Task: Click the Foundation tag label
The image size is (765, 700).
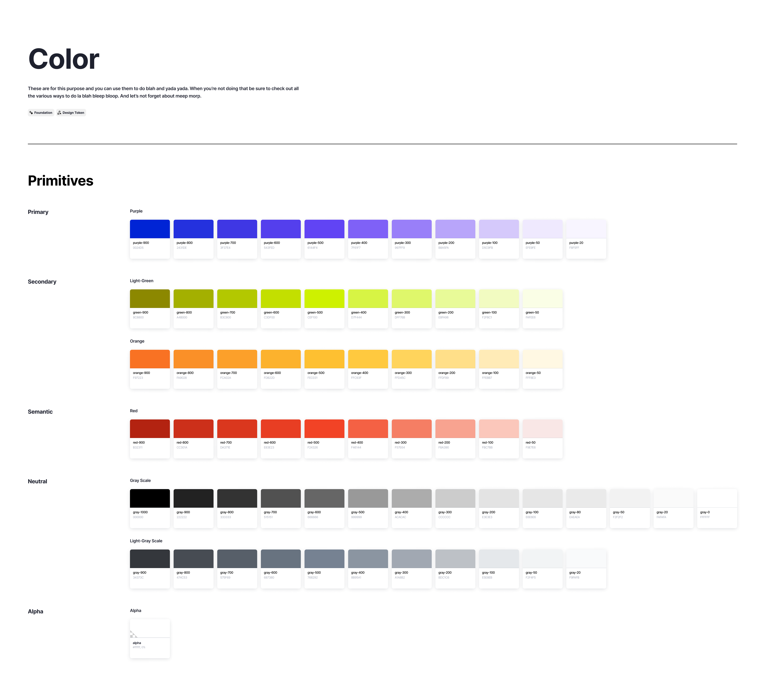Action: click(43, 113)
